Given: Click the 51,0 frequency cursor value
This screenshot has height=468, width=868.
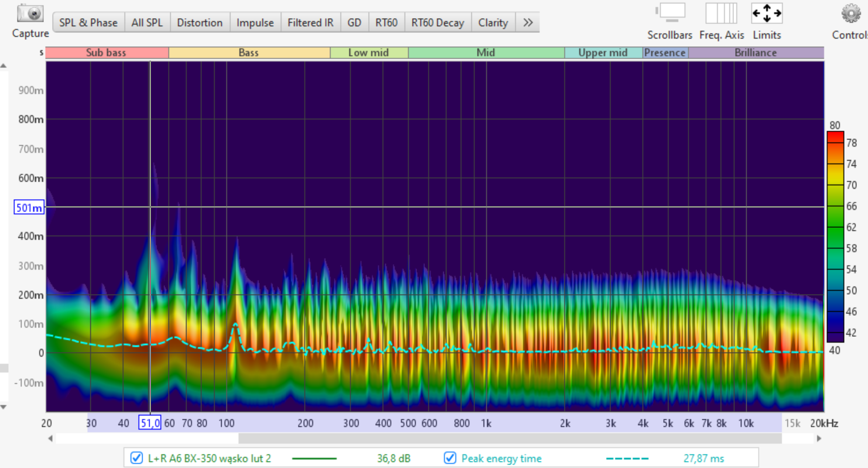Looking at the screenshot, I should (x=150, y=423).
